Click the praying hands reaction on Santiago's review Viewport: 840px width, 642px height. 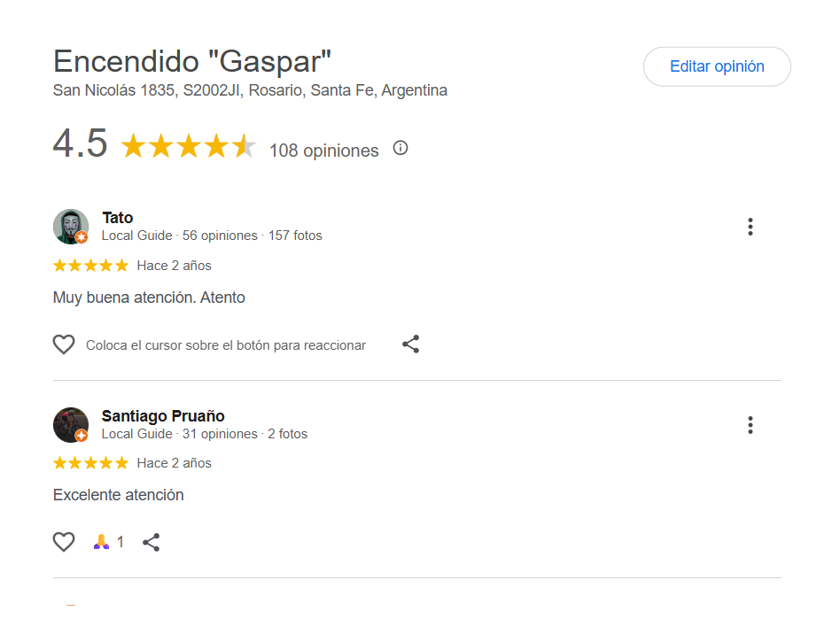coord(101,542)
